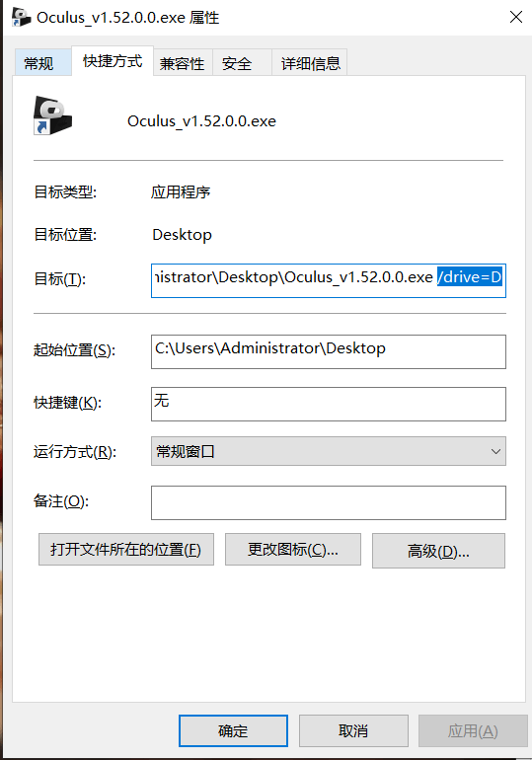Cancel with the 取消 button
The height and width of the screenshot is (760, 532).
click(x=353, y=730)
